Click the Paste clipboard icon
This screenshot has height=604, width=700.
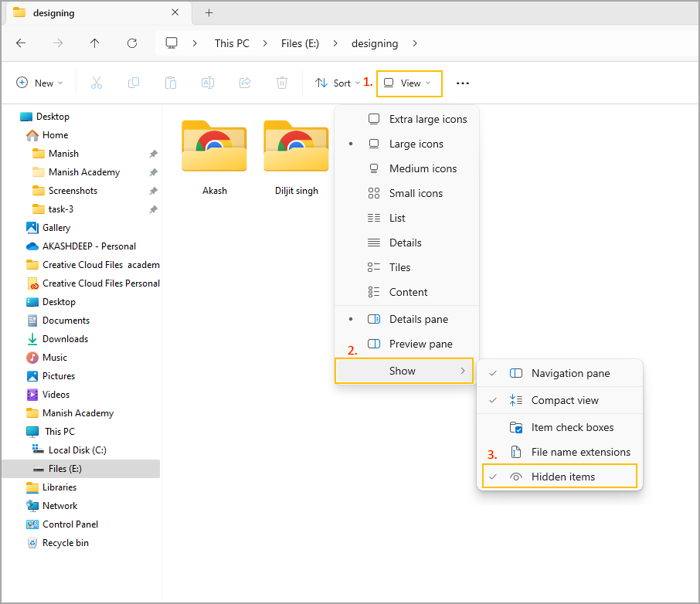click(171, 83)
